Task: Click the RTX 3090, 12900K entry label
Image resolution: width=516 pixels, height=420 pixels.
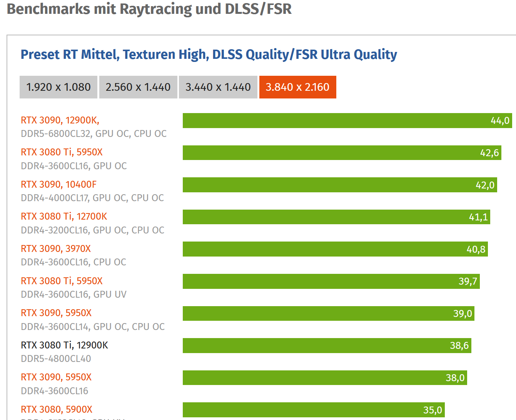Action: click(60, 120)
